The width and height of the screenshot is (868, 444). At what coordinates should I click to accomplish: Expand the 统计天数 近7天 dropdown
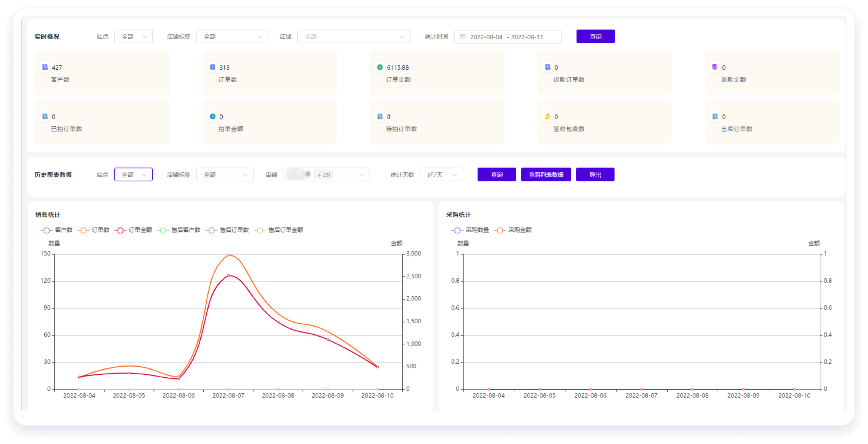(x=441, y=175)
